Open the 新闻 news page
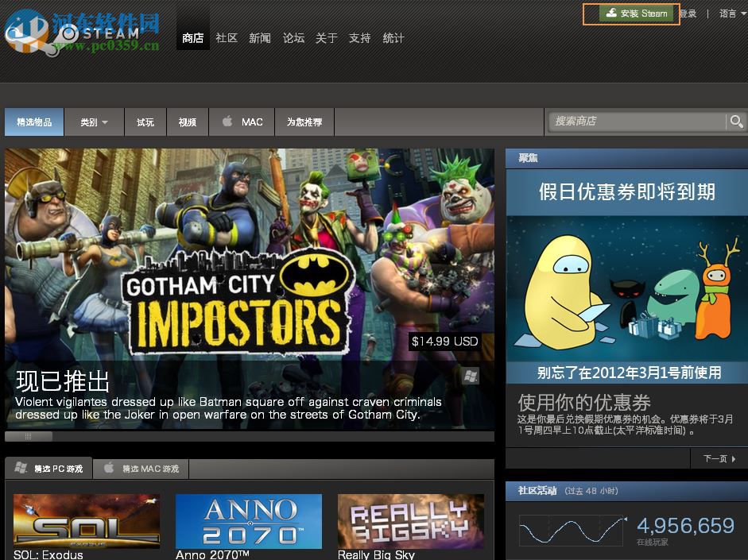The height and width of the screenshot is (560, 748). click(x=260, y=37)
